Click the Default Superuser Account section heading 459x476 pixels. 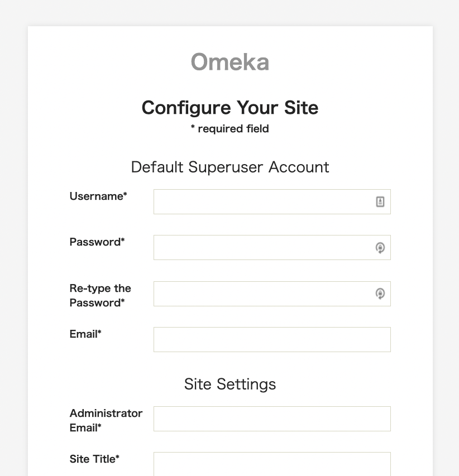pos(230,167)
